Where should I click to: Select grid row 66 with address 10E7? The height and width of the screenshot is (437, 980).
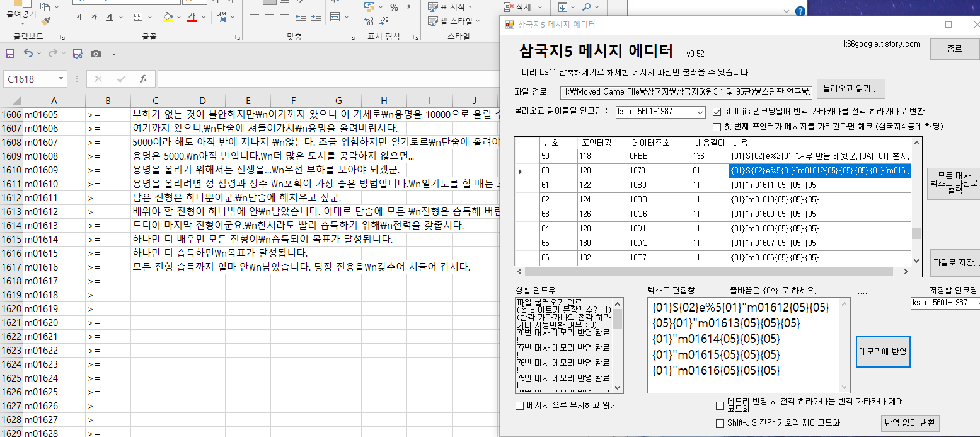[712, 258]
